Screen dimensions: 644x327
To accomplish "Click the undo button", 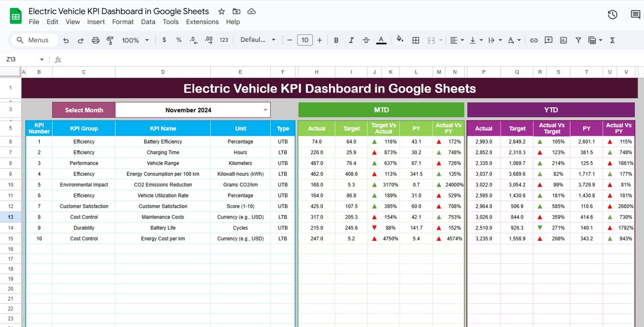I will click(65, 40).
